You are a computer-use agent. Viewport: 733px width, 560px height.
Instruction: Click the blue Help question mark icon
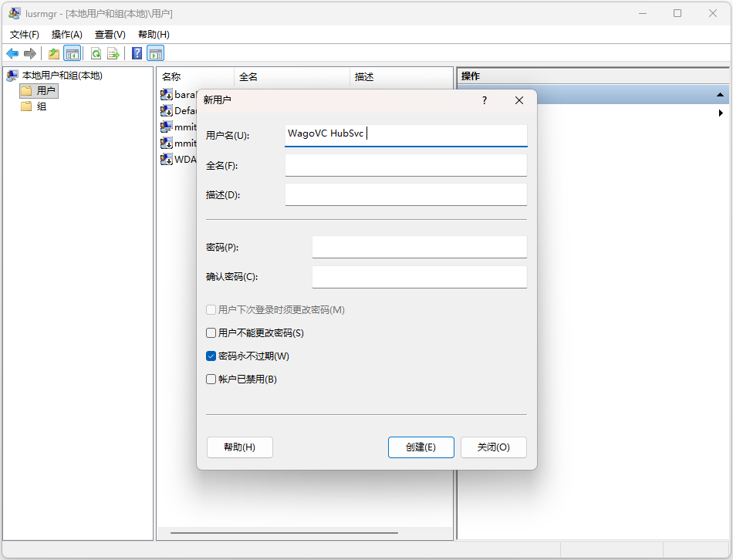click(x=137, y=53)
